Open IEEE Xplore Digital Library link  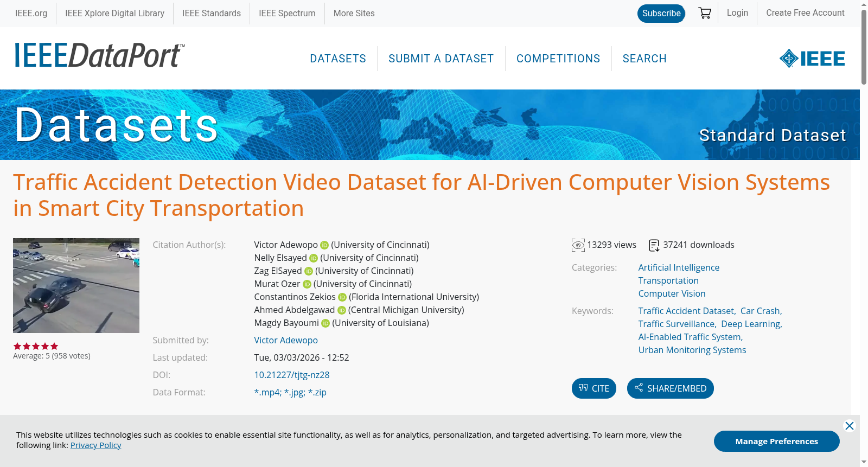click(115, 14)
